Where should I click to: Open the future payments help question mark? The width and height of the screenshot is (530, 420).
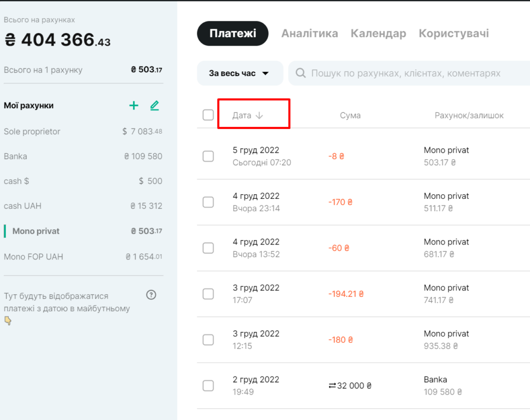[151, 295]
